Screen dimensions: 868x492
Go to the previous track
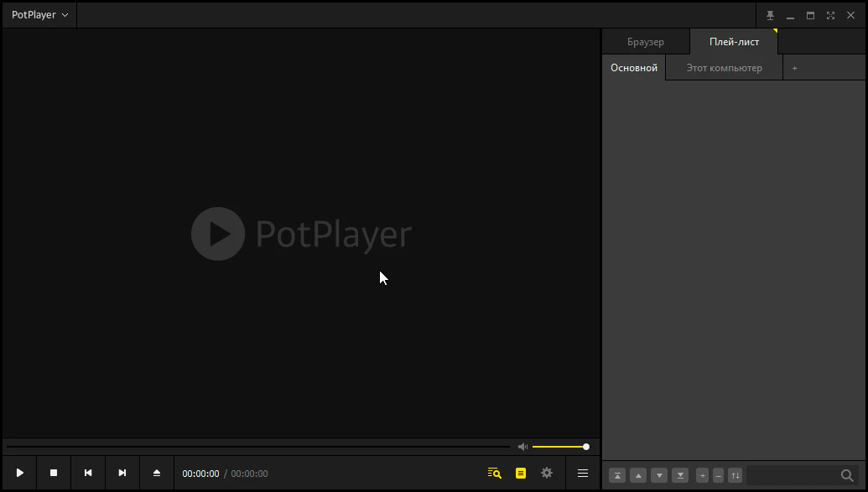[x=88, y=474]
